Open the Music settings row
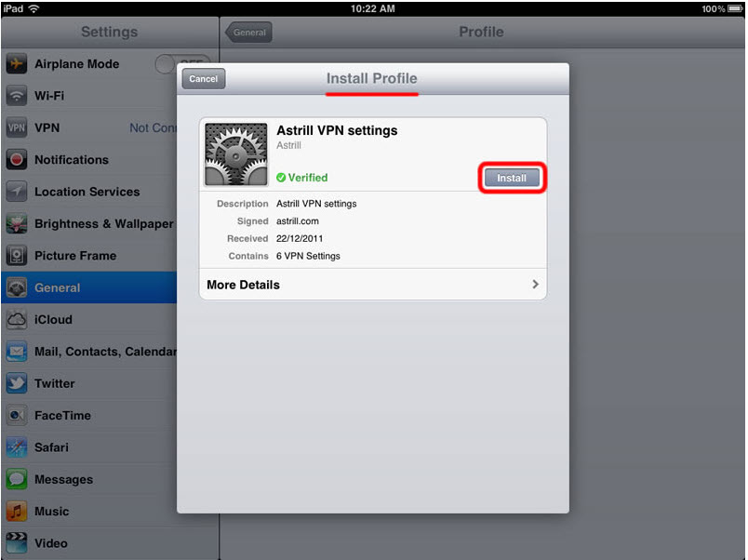Image resolution: width=748 pixels, height=560 pixels. (89, 511)
